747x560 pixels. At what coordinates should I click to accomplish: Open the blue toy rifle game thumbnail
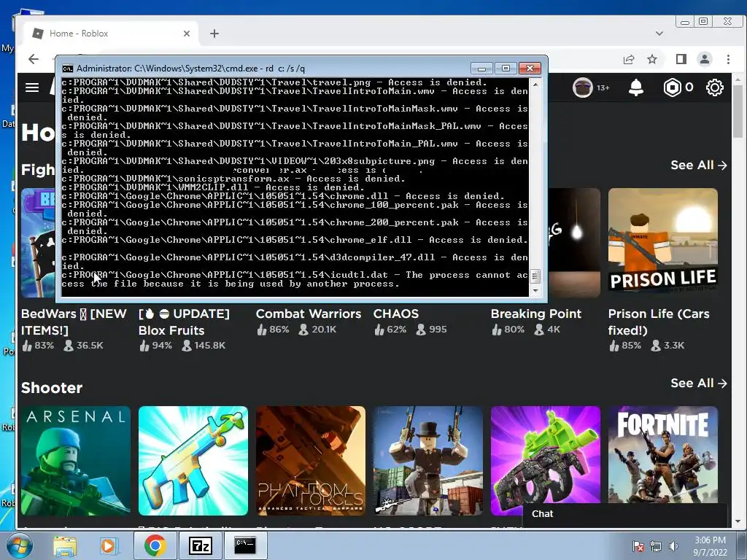193,461
